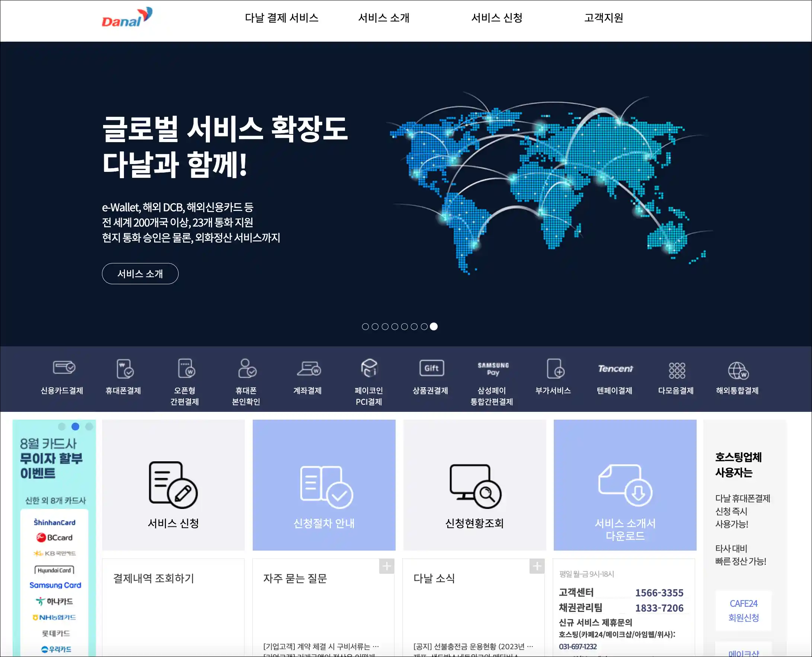Select middle blue dot of card event banner
This screenshot has height=657, width=812.
75,426
